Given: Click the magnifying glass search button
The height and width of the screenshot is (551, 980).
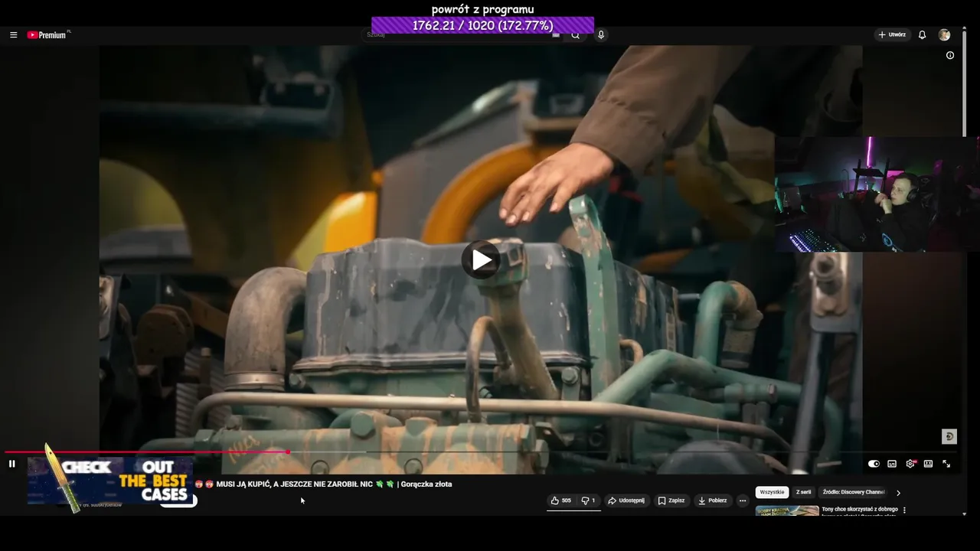Looking at the screenshot, I should point(575,34).
